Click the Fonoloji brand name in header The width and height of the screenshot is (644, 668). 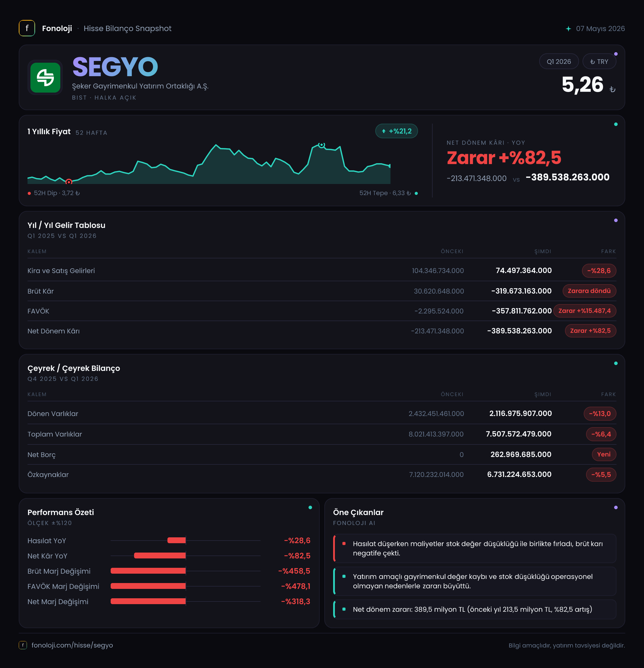tap(57, 28)
